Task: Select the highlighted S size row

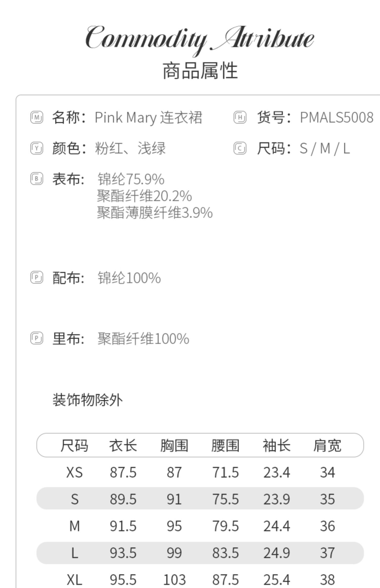Action: pyautogui.click(x=200, y=498)
